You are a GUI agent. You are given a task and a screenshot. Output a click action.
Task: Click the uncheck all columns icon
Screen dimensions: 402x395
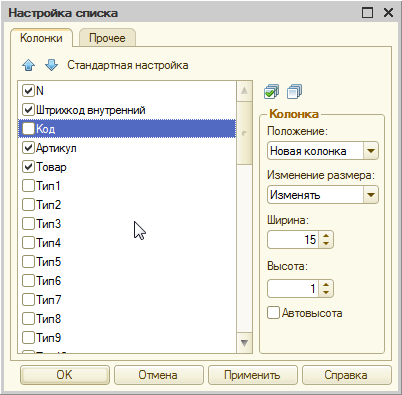click(294, 92)
